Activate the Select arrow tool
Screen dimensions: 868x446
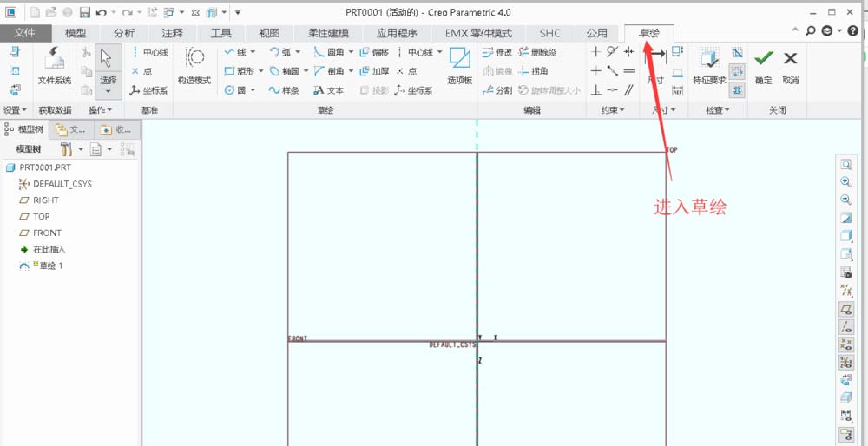click(108, 57)
